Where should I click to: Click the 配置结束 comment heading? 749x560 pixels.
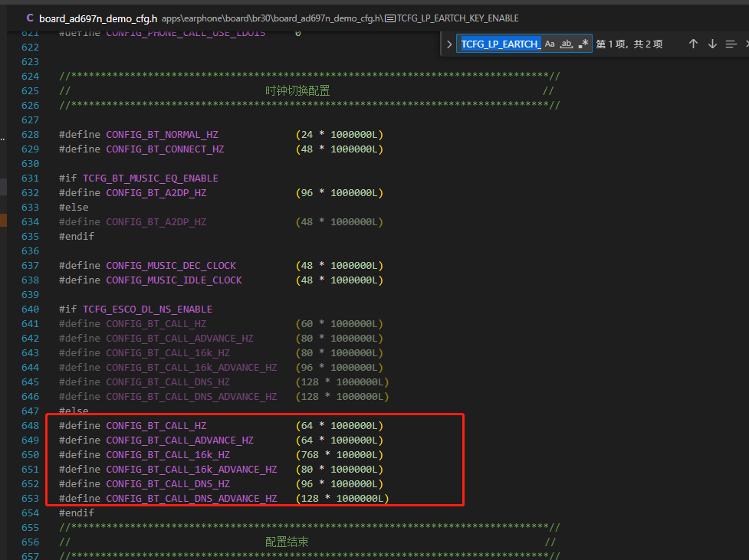[x=287, y=542]
